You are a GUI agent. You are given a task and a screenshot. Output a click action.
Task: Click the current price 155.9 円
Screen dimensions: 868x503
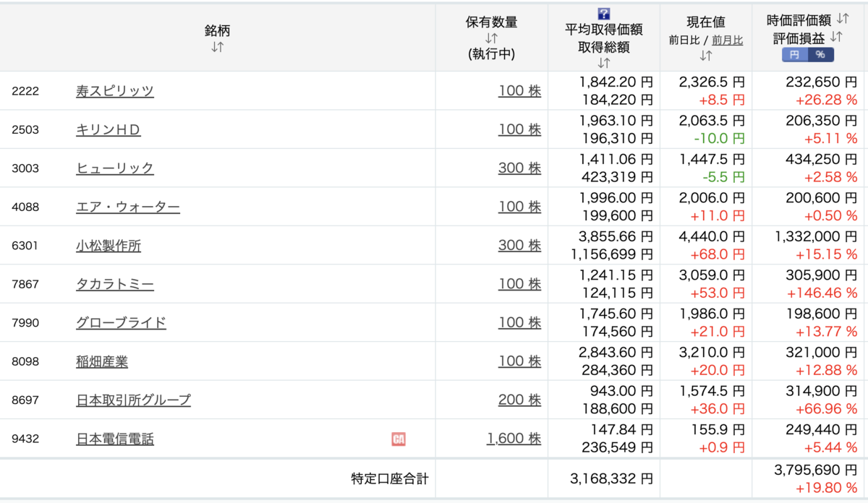719,430
